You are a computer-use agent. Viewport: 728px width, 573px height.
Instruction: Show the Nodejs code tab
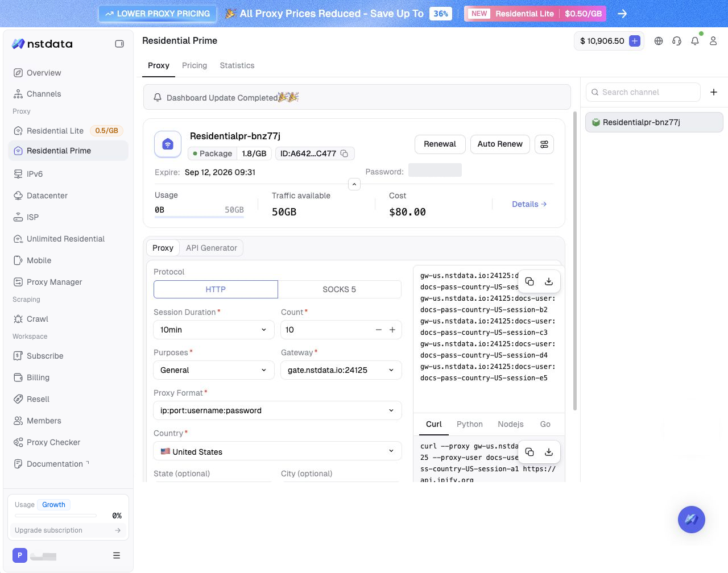point(511,424)
